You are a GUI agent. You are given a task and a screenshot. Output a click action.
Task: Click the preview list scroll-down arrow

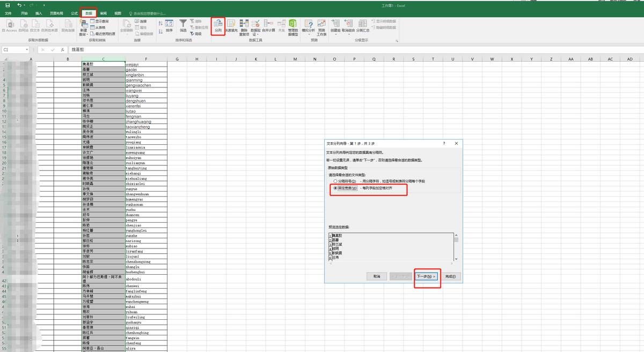coord(456,259)
